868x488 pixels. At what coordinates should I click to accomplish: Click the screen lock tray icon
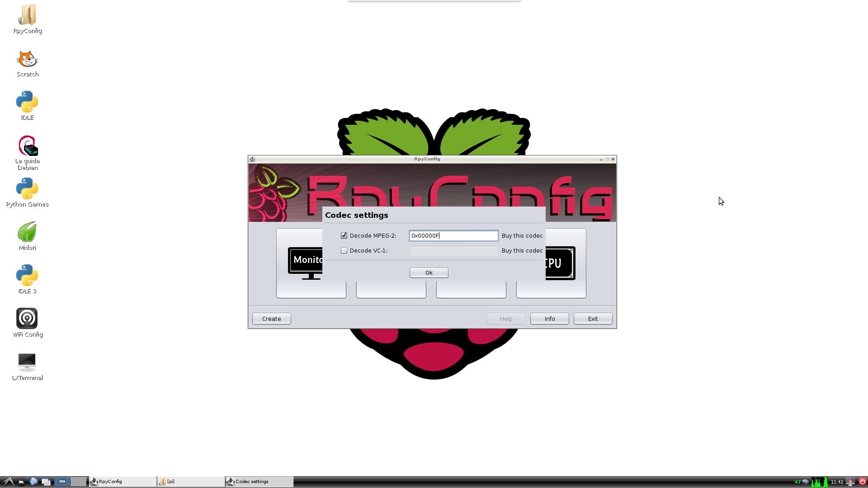click(850, 482)
